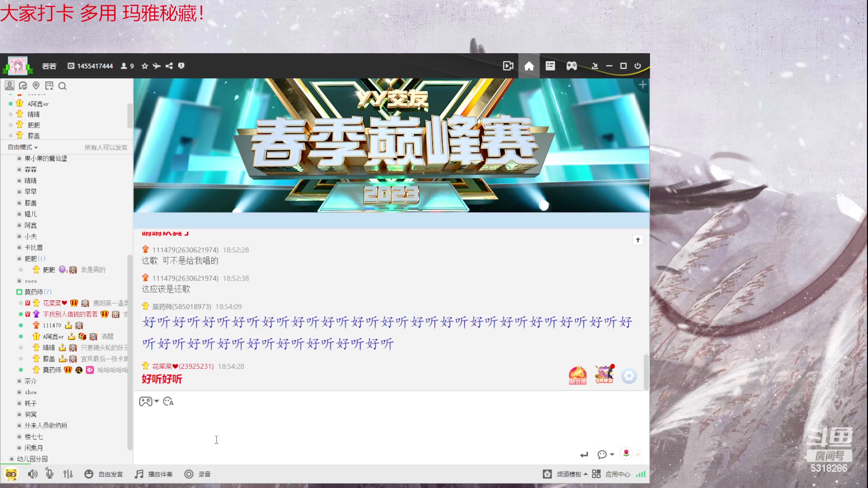Select sub-channel 外来人员收纳所

[46, 425]
